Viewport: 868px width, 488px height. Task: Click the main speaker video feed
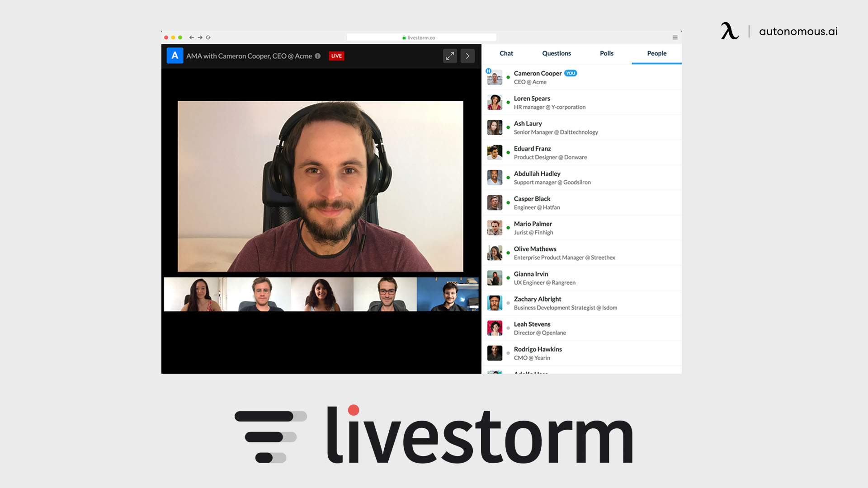321,186
